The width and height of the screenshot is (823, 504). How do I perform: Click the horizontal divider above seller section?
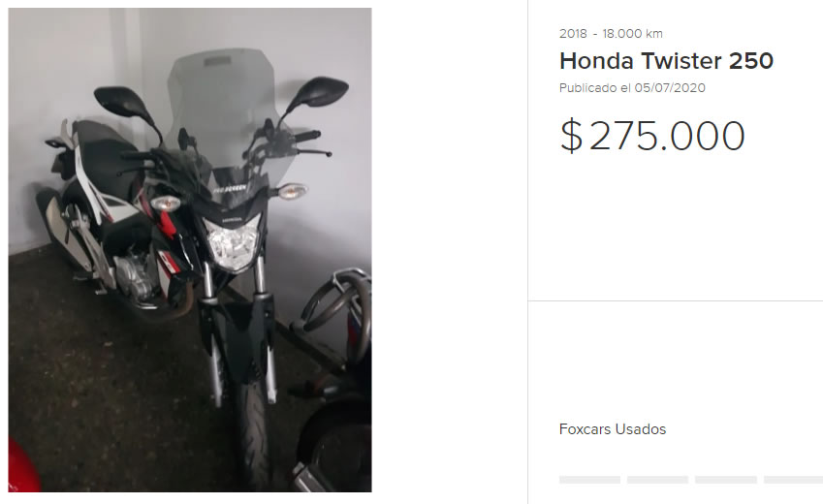676,300
